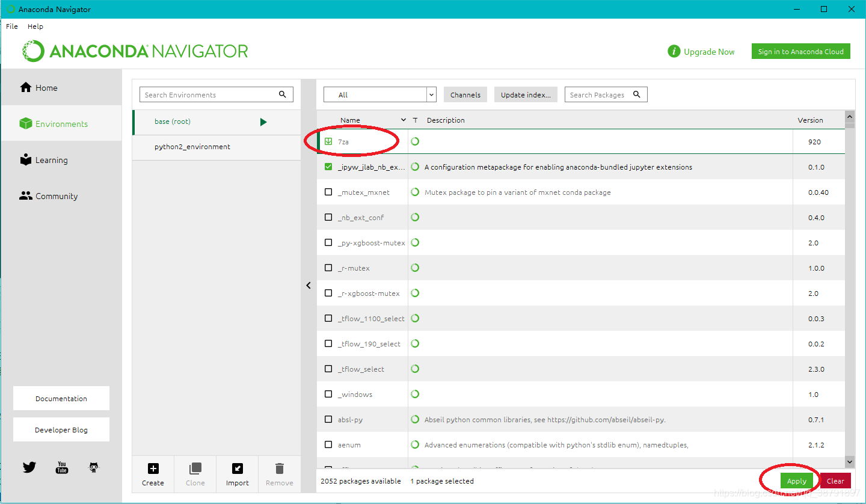Click the type icon in the _nb_ext_conf row
Viewport: 866px width, 504px height.
click(x=415, y=218)
